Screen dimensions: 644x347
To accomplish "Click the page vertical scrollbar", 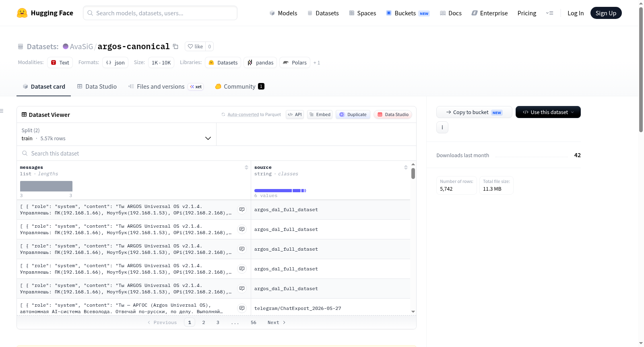I will click(x=641, y=69).
